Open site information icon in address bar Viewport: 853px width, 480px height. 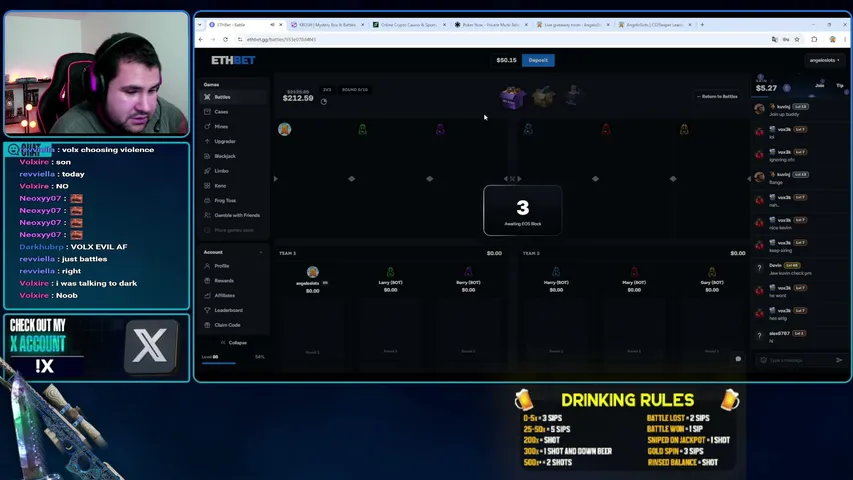click(240, 40)
